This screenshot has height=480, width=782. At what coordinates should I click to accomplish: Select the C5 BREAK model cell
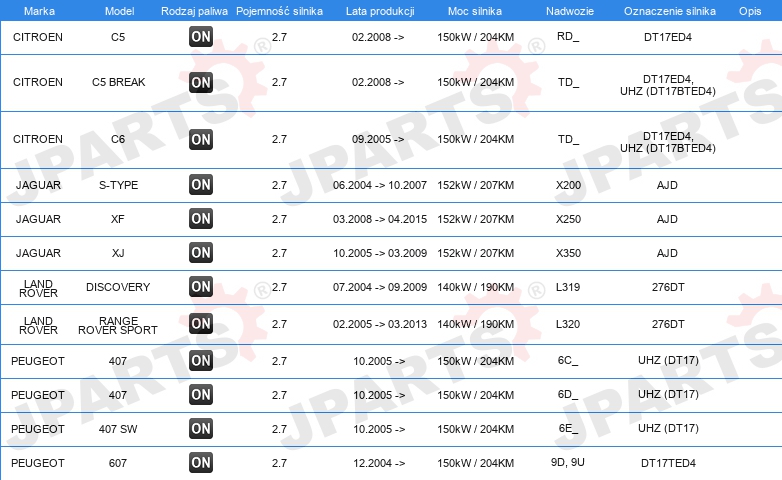(x=119, y=82)
